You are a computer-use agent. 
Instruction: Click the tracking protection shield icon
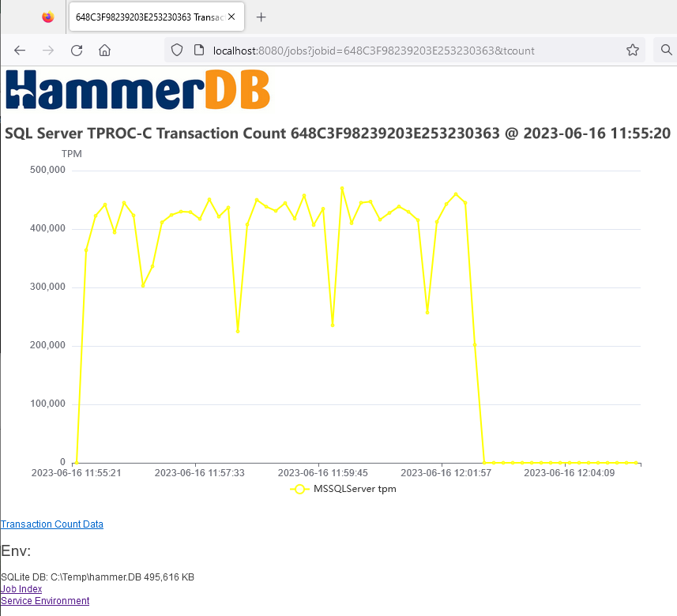(x=178, y=51)
